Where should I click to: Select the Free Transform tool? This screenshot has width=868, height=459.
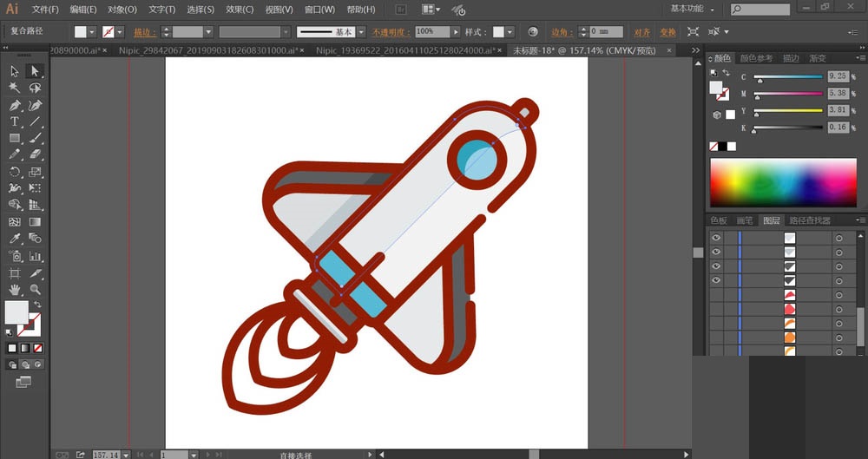[x=35, y=188]
